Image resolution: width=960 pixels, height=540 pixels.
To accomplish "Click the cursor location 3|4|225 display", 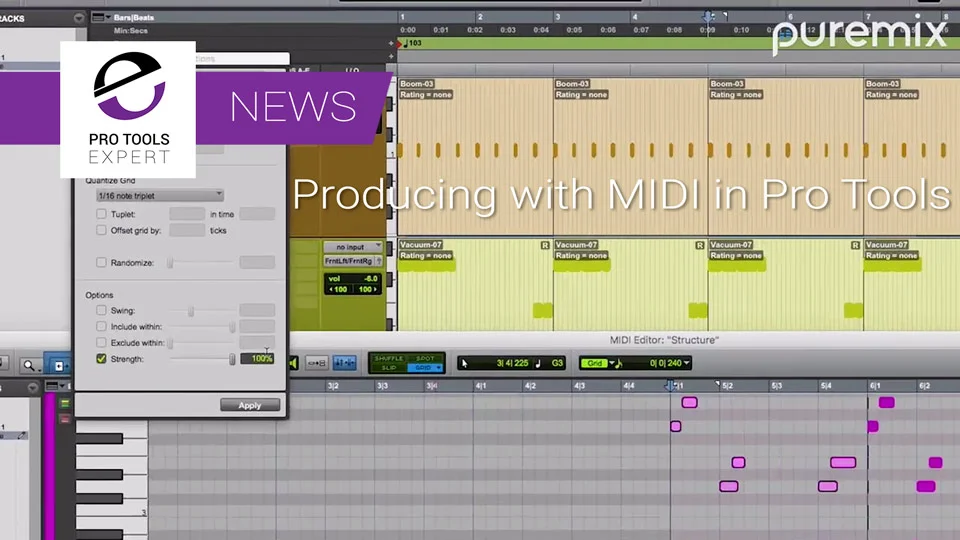I will click(511, 363).
